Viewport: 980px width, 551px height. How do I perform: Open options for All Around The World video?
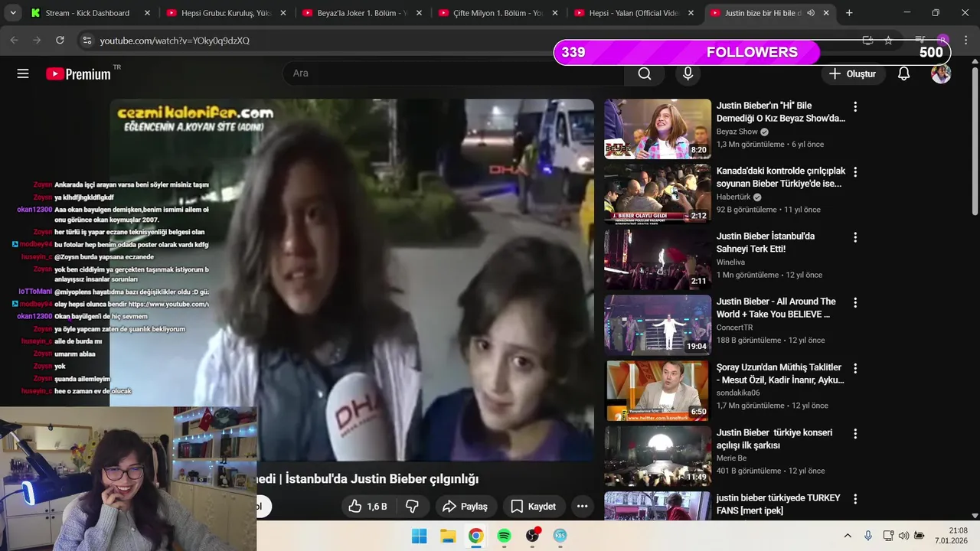pyautogui.click(x=855, y=303)
